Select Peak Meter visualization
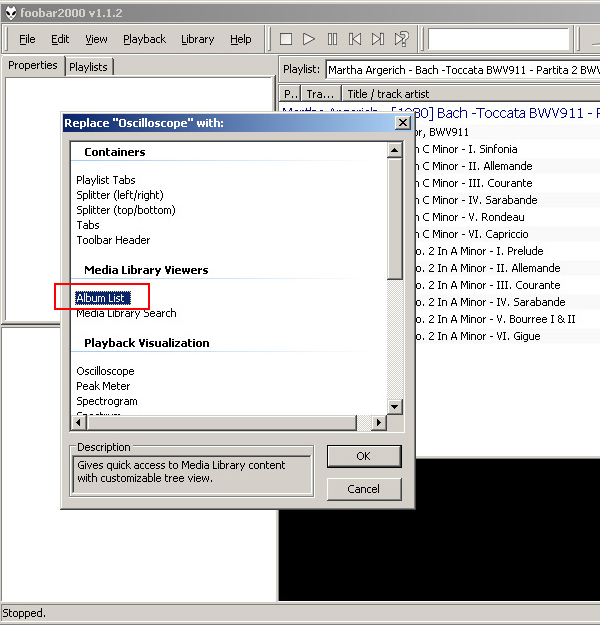Screen dimensions: 600x625 pyautogui.click(x=103, y=386)
